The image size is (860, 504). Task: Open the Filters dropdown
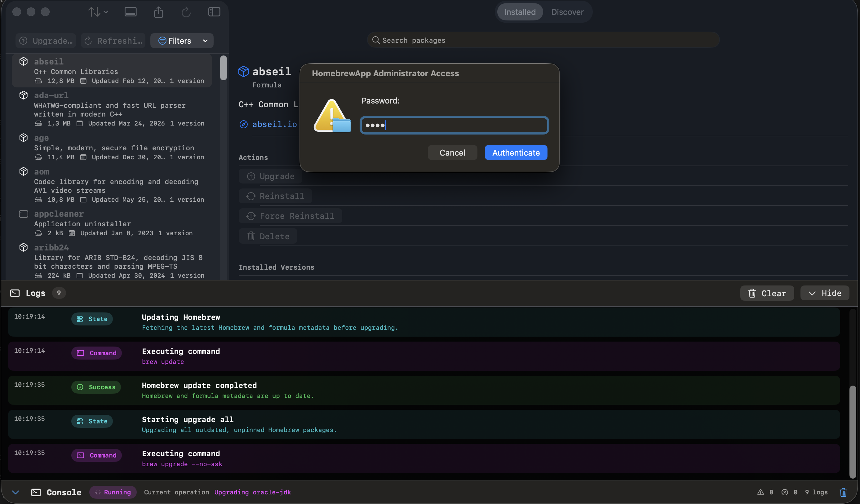click(x=182, y=41)
